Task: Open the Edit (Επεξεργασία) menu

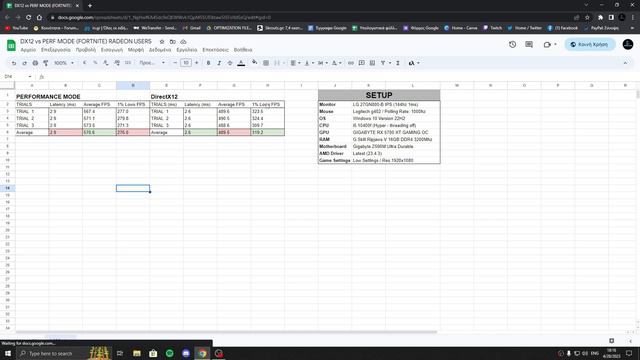Action: point(56,50)
